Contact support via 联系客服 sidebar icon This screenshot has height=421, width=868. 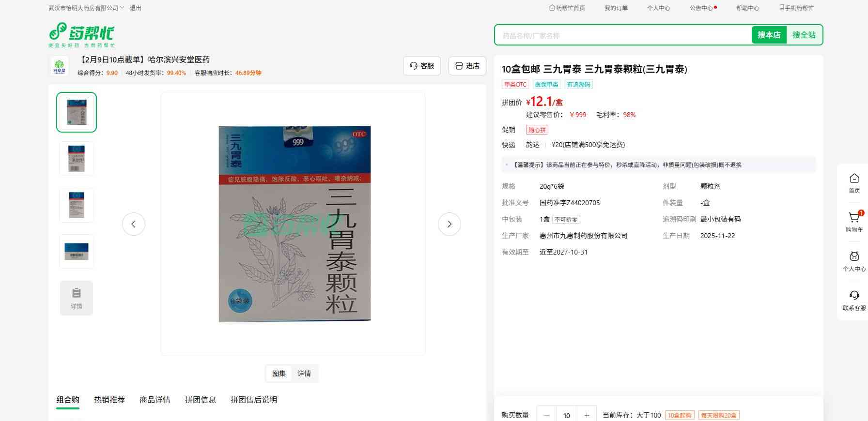(x=854, y=300)
